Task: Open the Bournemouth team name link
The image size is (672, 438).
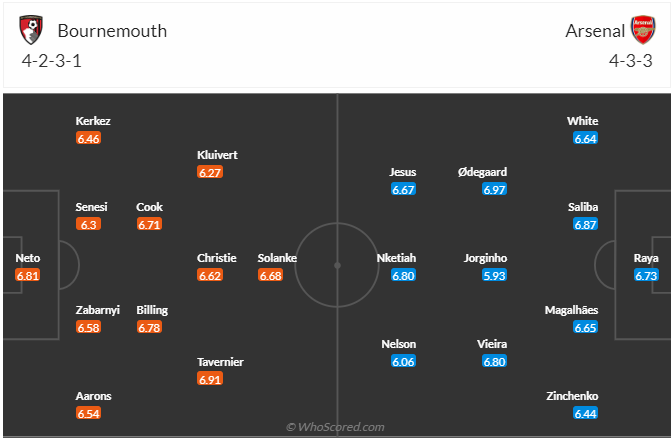Action: point(112,31)
